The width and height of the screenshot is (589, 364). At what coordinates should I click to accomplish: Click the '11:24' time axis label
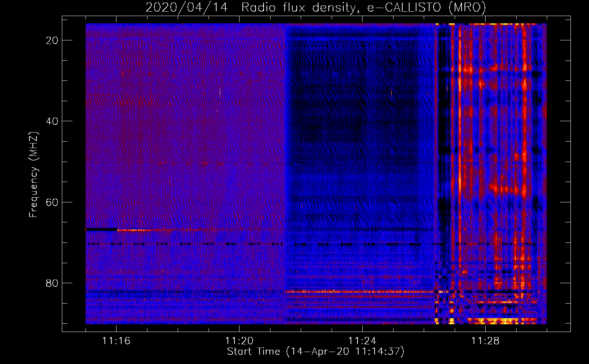[362, 341]
